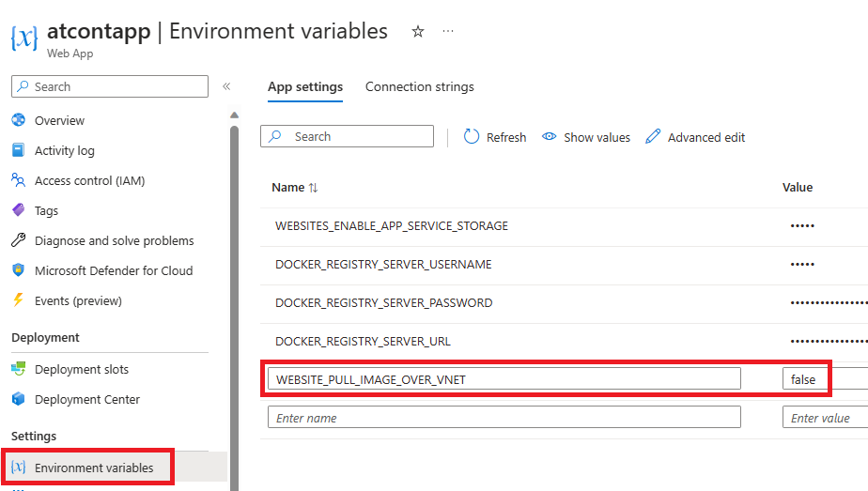Screen dimensions: 868x491
Task: Click the atcontapp environment variables header icon
Action: [24, 38]
